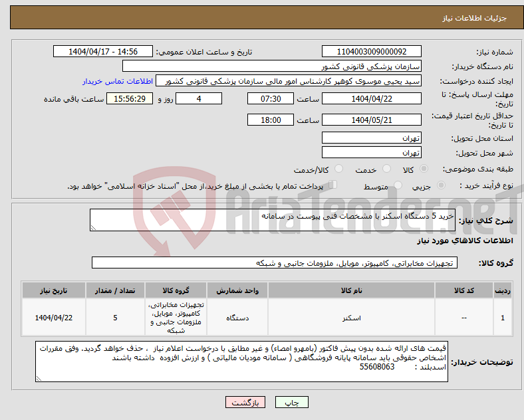Toggle the اسناد خزانه اسلامی payment checkbox
Viewport: 524px width, 420px height.
pyautogui.click(x=333, y=185)
